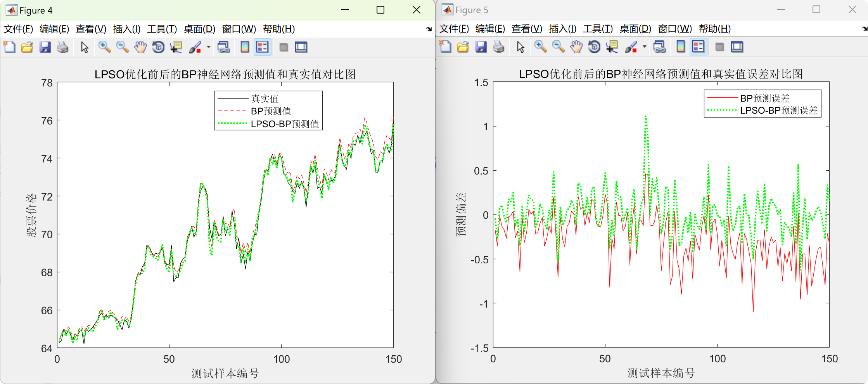Activate the Pan tool in Figure 4
This screenshot has width=868, height=384.
click(x=140, y=47)
